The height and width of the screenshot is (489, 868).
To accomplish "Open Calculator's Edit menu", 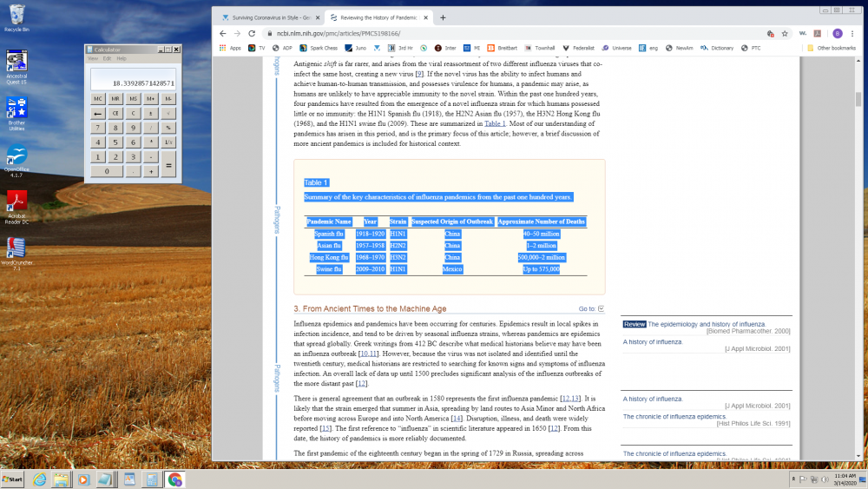I will [x=107, y=59].
